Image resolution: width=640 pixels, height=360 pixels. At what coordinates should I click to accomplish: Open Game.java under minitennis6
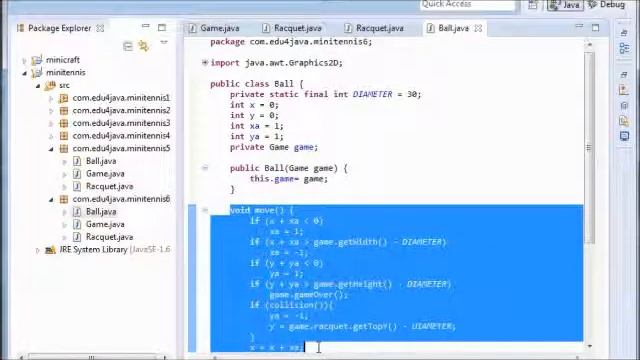tap(105, 224)
